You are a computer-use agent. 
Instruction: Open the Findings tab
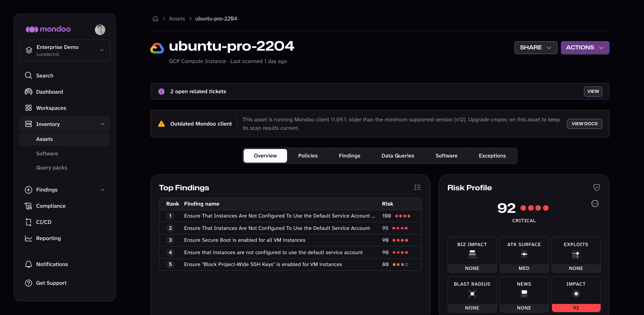tap(349, 156)
